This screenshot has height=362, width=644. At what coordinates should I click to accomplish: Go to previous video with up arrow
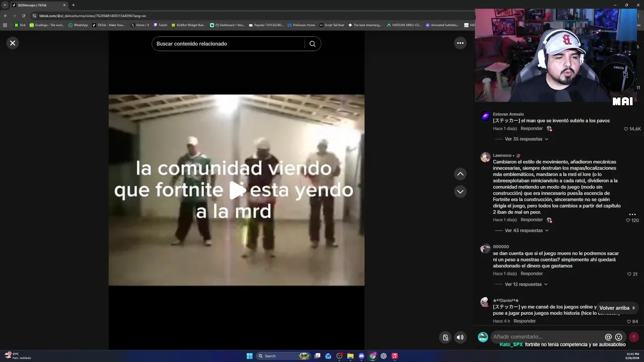click(460, 174)
